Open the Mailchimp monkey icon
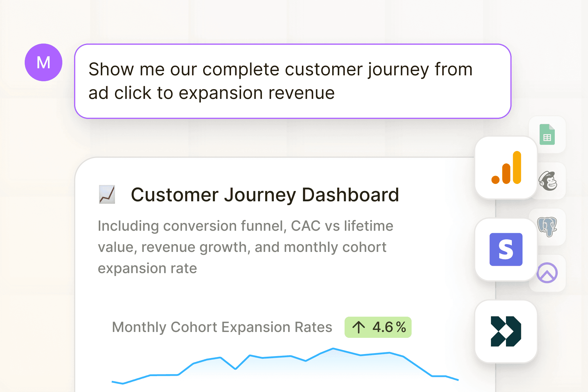588x392 pixels. (548, 181)
